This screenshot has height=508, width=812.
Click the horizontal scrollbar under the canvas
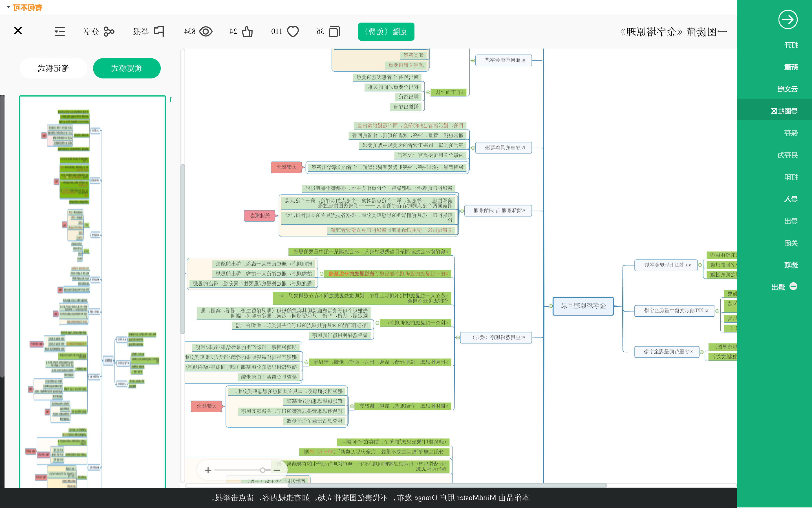pyautogui.click(x=447, y=485)
